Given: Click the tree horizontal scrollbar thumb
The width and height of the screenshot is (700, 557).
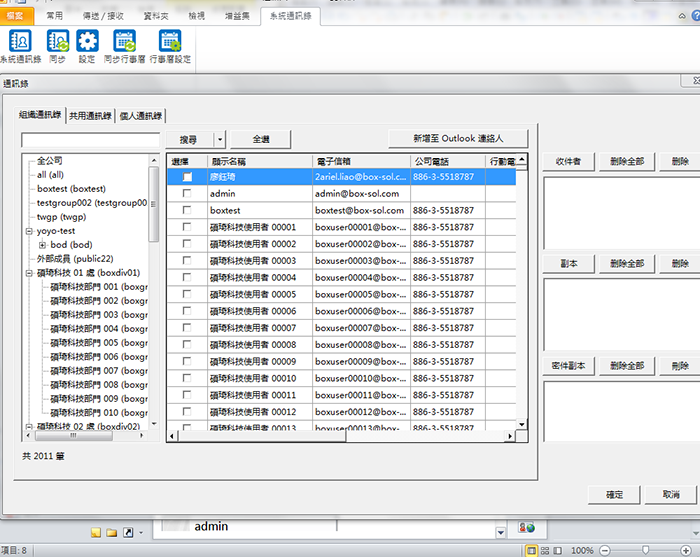Looking at the screenshot, I should [73, 435].
